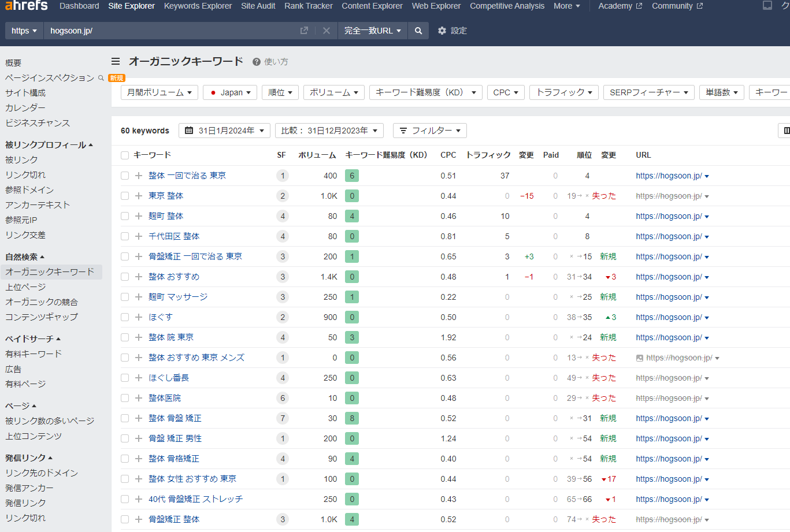Open the 被リンク sidebar link
Image resolution: width=790 pixels, height=532 pixels.
pyautogui.click(x=21, y=160)
